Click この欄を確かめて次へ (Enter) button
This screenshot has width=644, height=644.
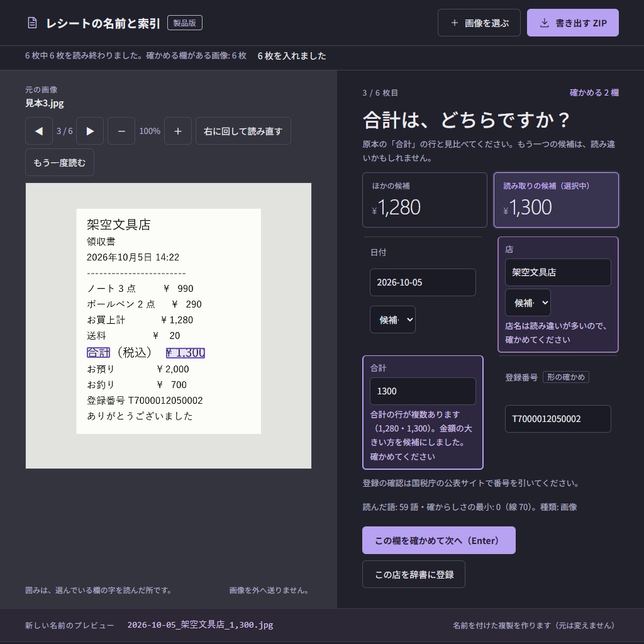tap(438, 540)
